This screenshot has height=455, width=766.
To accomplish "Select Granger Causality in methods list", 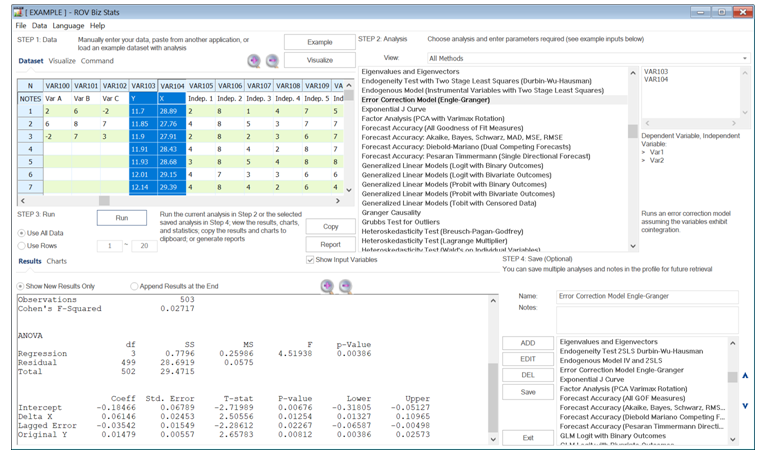I will tap(391, 213).
